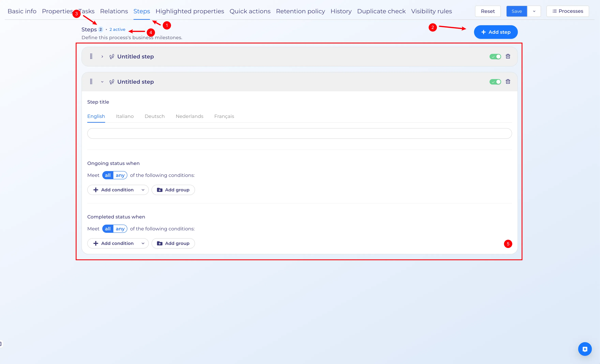Switch to the Basic info tab
Image resolution: width=600 pixels, height=364 pixels.
pos(22,11)
